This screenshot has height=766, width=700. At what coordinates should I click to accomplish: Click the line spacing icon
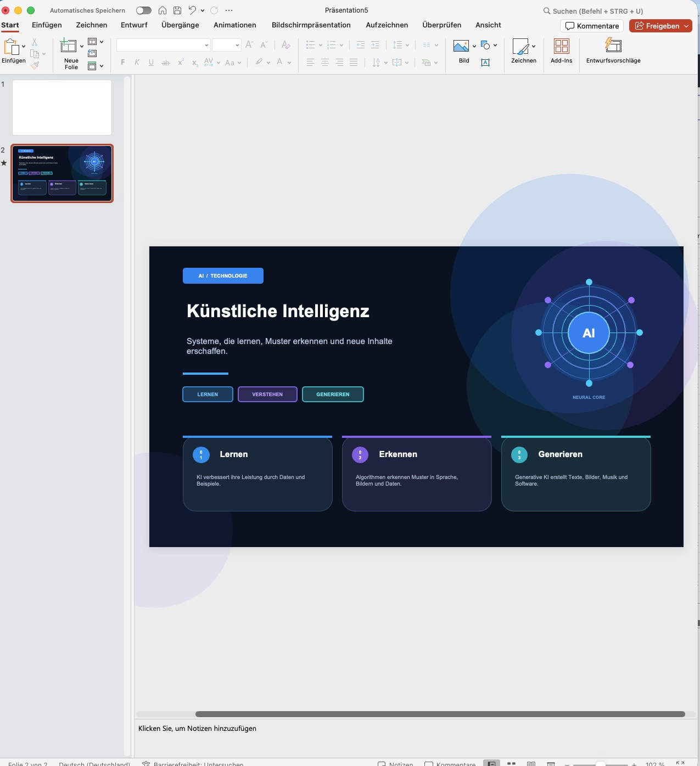[x=397, y=45]
